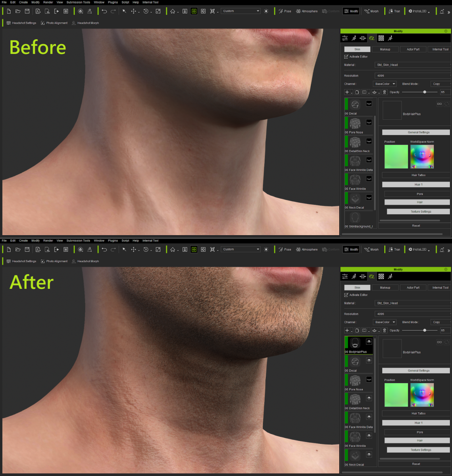Screen dimensions: 452x476
Task: Open the Custom dropdown in the After toolbar
Action: click(240, 250)
